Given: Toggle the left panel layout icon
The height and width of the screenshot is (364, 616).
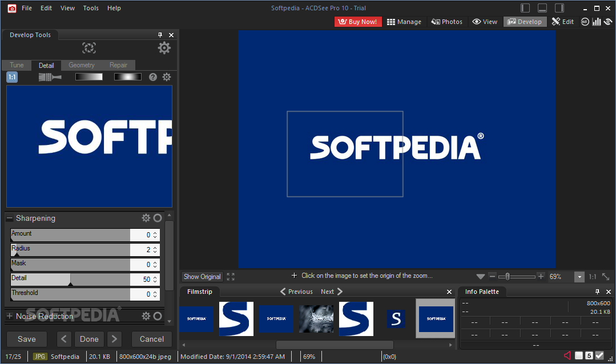Looking at the screenshot, I should point(525,8).
